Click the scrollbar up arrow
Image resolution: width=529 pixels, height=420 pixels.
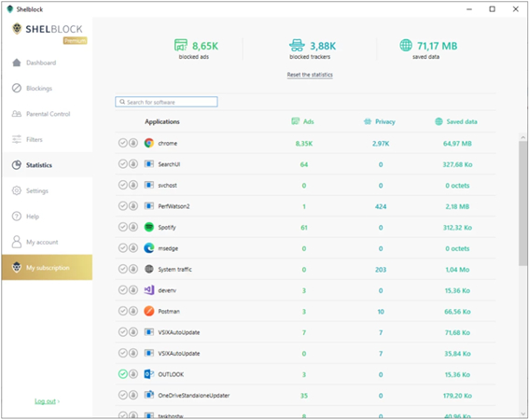pos(522,137)
